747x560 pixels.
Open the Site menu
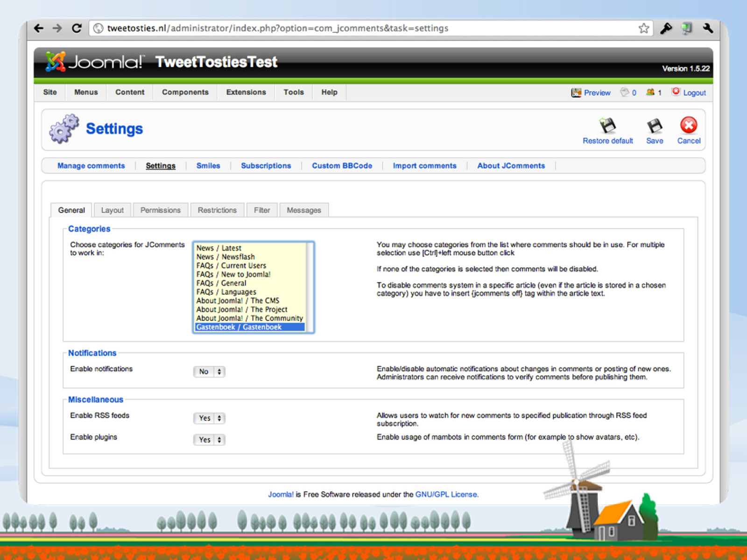click(50, 92)
